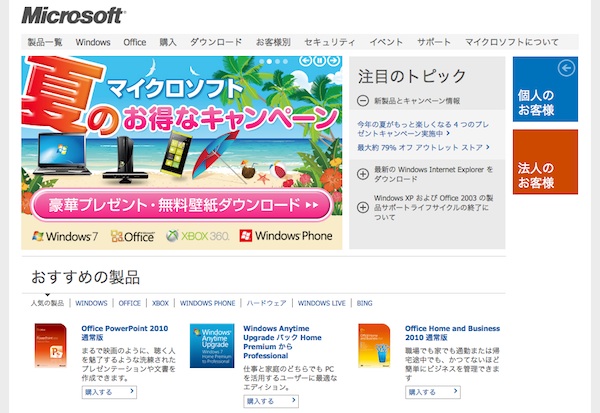This screenshot has width=600, height=413.
Task: Select the WINDOWS PHONE product tab
Action: tap(208, 302)
